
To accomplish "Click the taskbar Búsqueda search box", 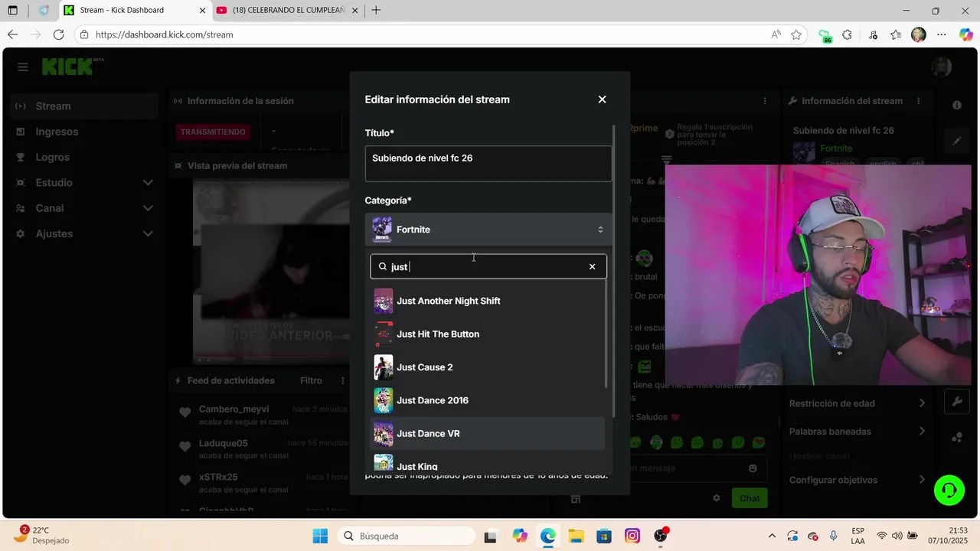I will (406, 536).
